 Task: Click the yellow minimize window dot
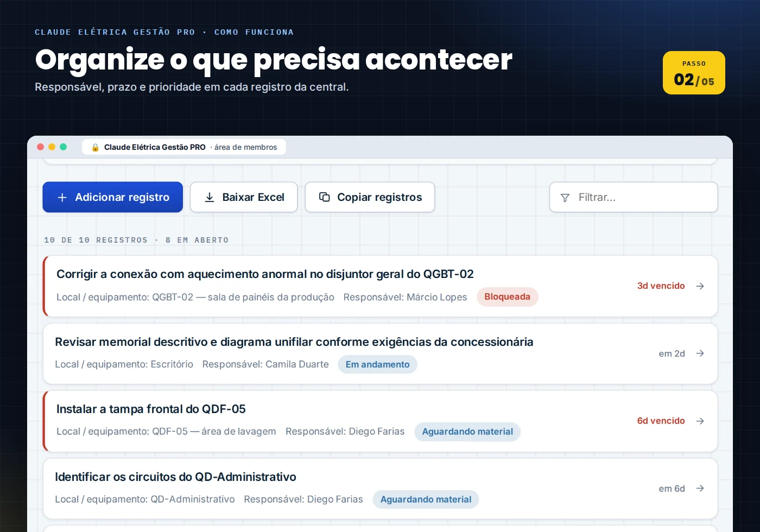52,147
